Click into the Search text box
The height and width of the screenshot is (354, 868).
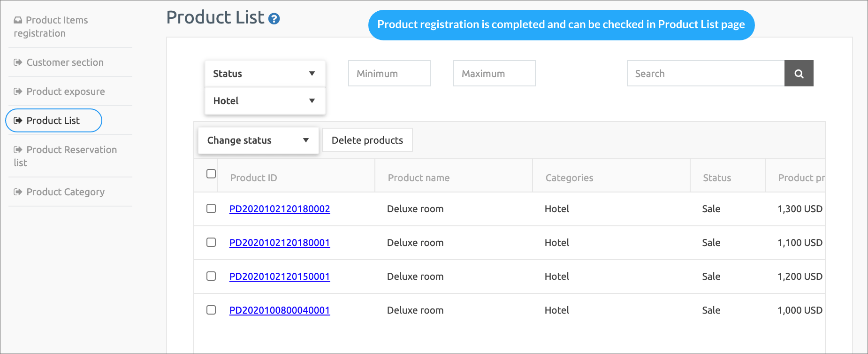[x=705, y=74]
